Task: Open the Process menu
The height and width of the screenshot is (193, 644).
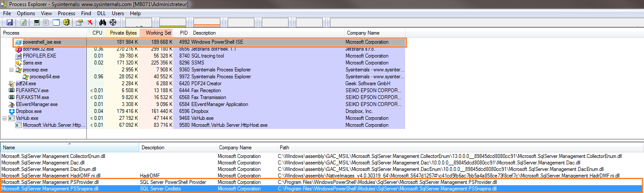Action: click(67, 13)
